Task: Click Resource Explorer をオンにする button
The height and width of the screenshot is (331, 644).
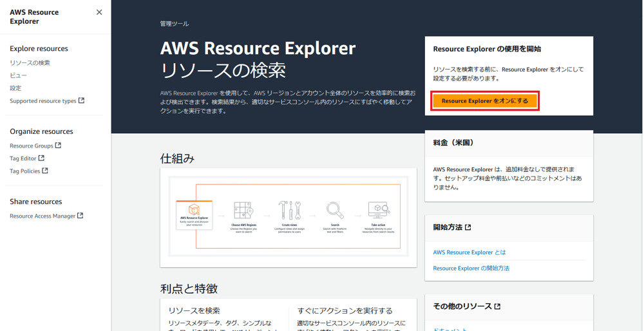Action: (485, 100)
